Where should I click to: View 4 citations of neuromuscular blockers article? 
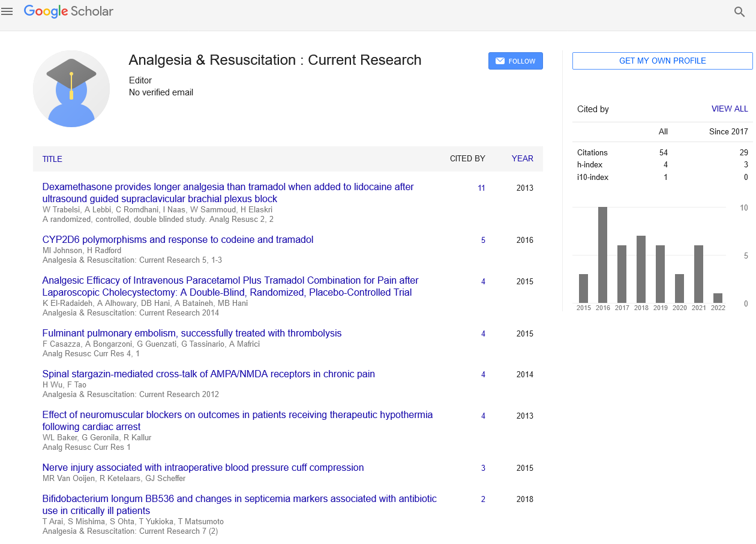pos(483,416)
